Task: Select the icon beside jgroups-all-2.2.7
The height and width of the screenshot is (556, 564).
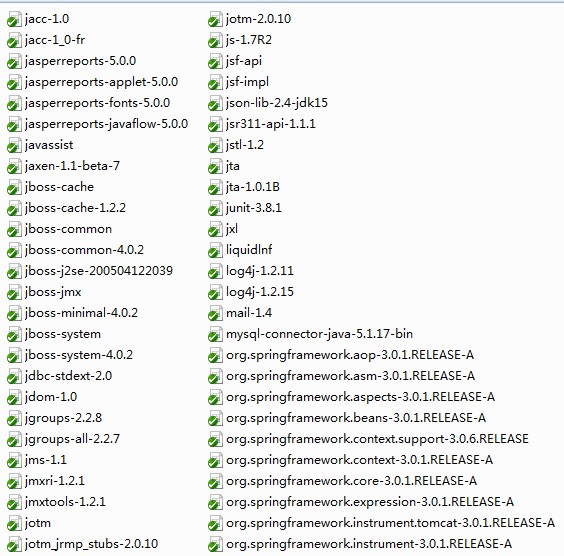Action: pos(14,439)
